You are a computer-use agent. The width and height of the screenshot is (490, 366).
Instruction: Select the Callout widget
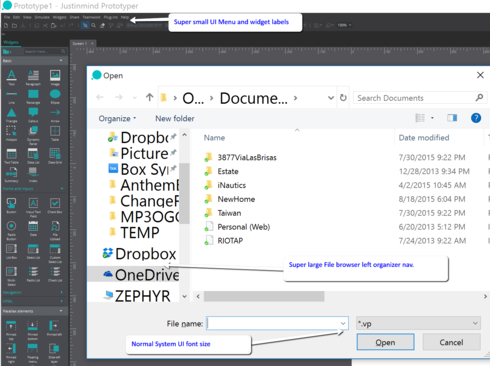[x=33, y=115]
